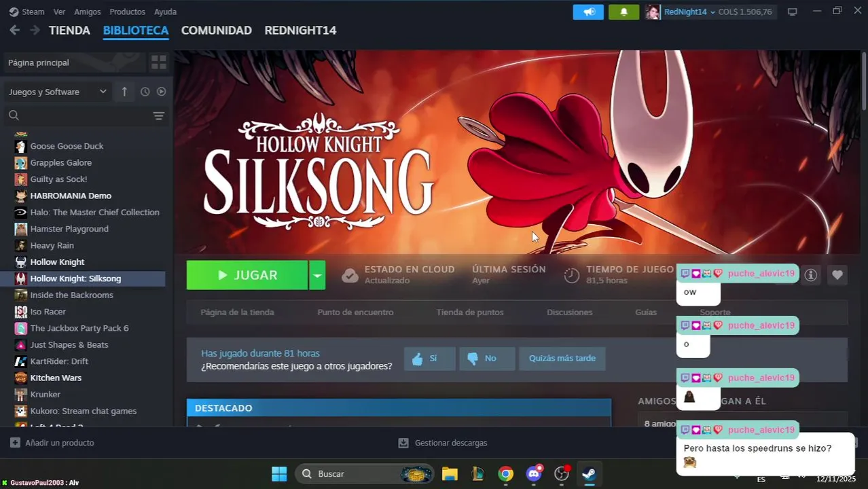This screenshot has width=868, height=489.
Task: Toggle the recent-activity clock sort filter
Action: click(145, 92)
